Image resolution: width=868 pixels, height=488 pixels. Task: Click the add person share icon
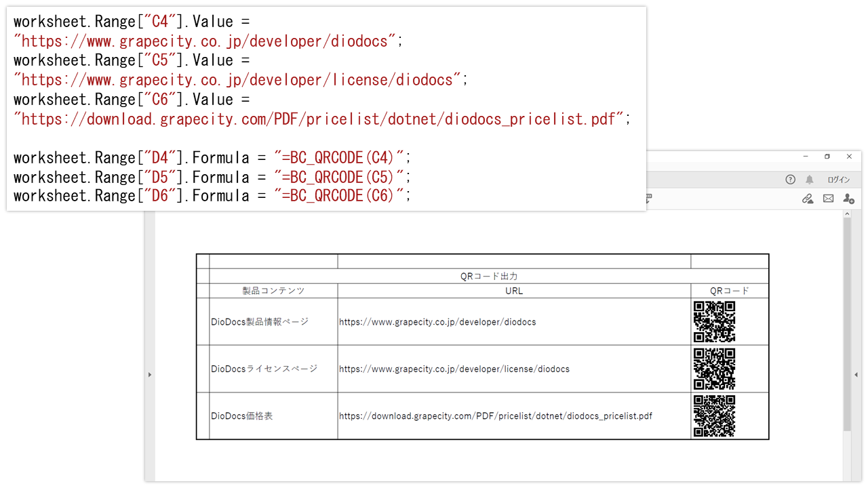pos(848,199)
